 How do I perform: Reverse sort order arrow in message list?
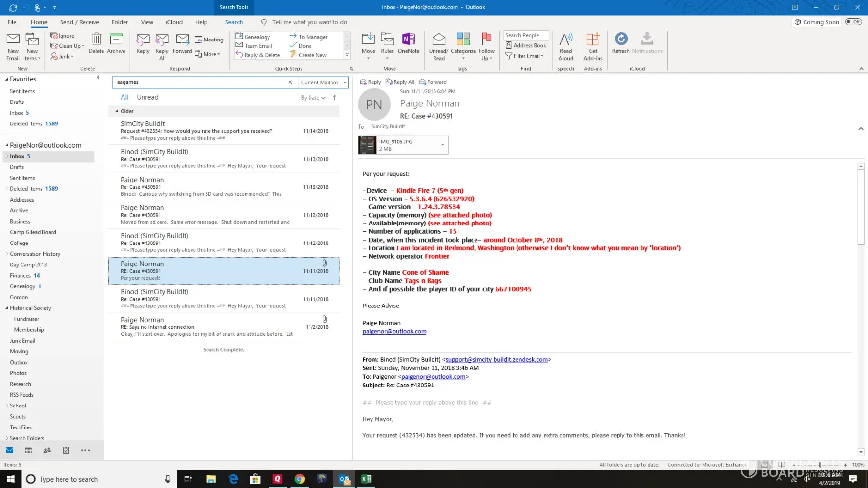coord(335,98)
